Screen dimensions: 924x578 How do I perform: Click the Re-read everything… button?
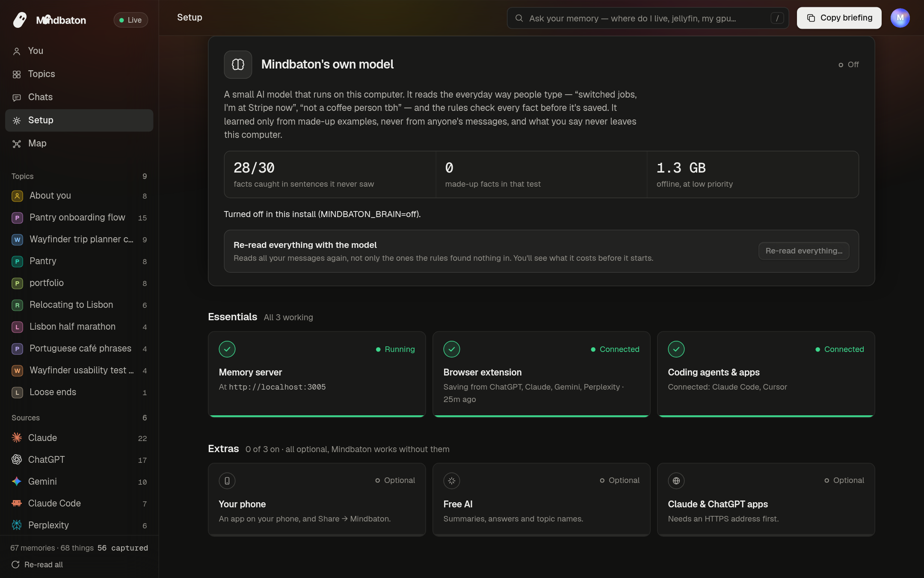coord(804,251)
